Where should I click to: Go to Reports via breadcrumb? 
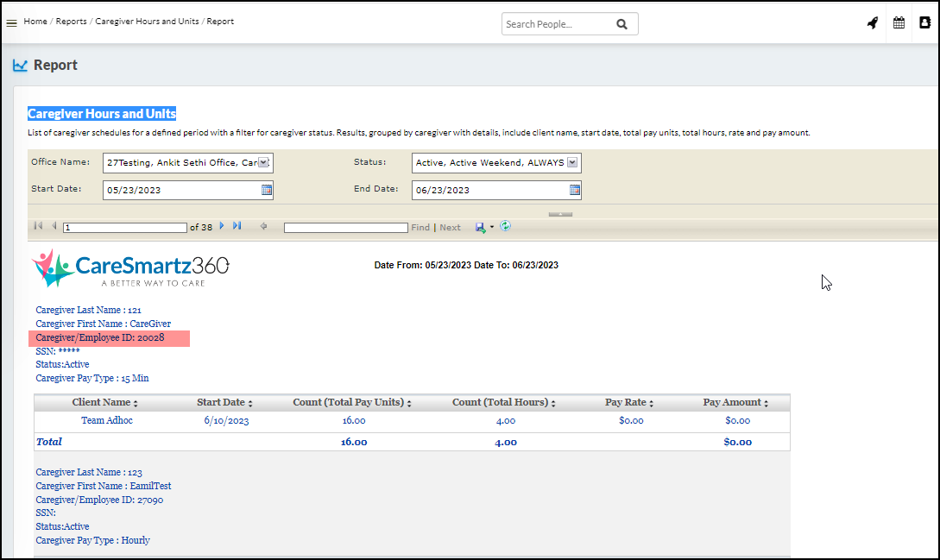click(71, 21)
